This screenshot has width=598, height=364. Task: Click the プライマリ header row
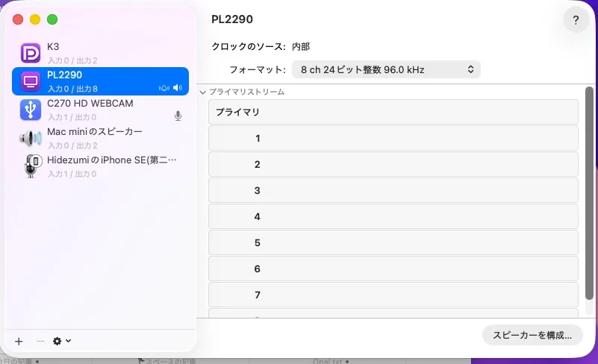[x=393, y=112]
